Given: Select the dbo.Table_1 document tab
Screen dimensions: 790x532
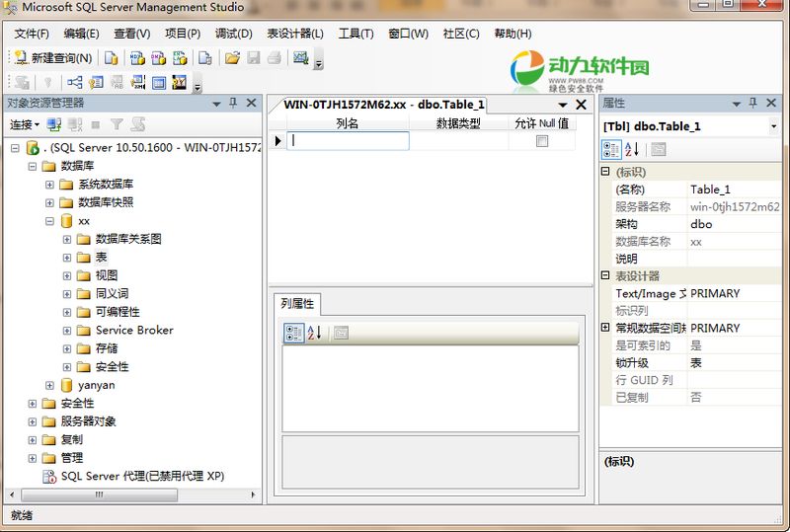Looking at the screenshot, I should (383, 105).
